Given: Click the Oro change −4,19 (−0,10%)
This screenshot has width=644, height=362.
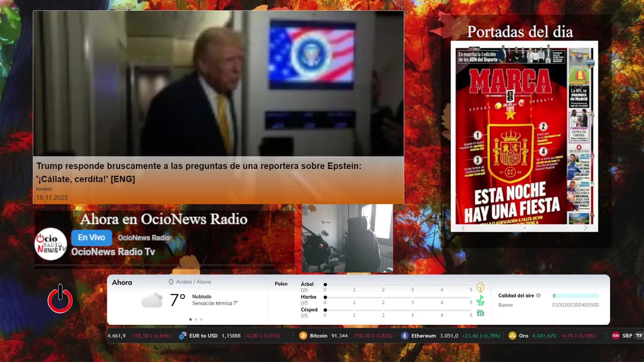Looking at the screenshot, I should (x=578, y=336).
